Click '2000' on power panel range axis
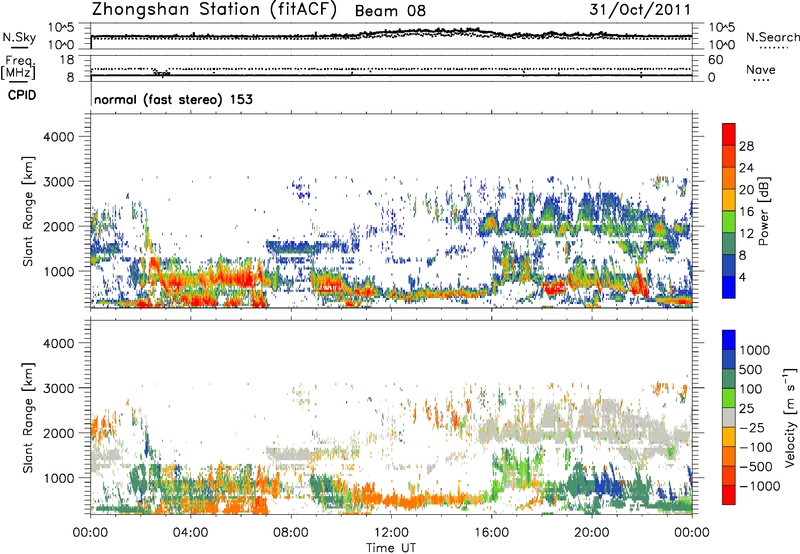The image size is (800, 554). pos(58,226)
